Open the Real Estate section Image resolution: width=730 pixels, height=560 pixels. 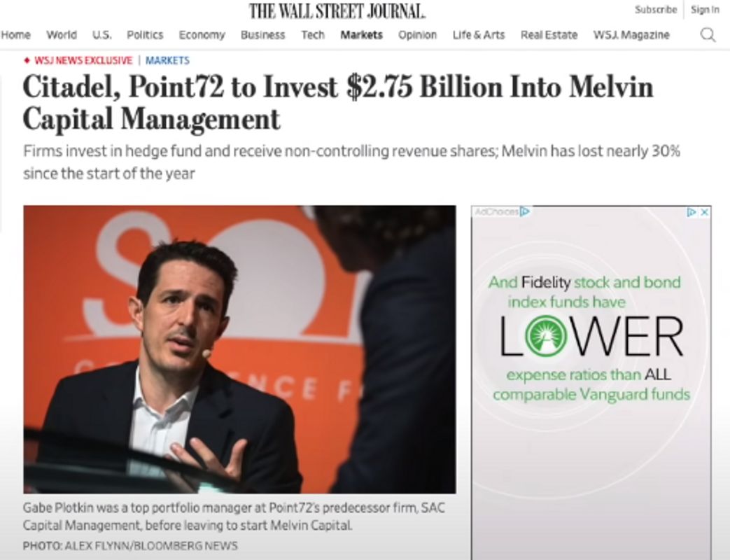click(x=549, y=35)
